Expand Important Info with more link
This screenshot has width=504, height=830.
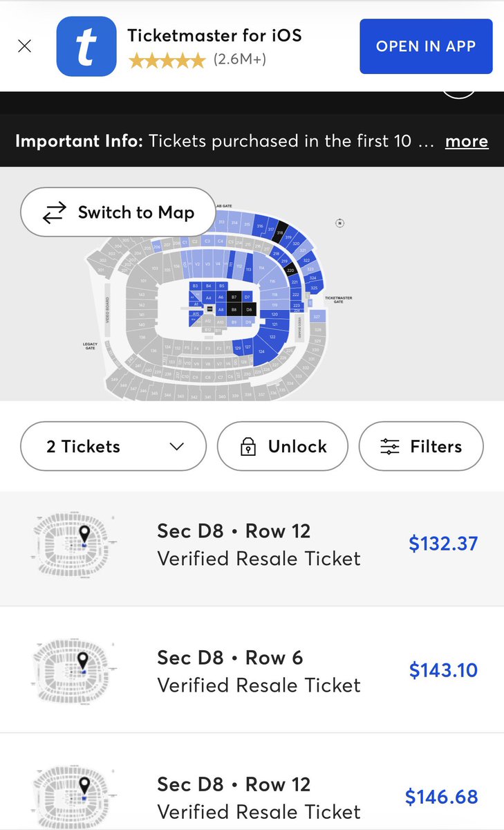pyautogui.click(x=466, y=141)
